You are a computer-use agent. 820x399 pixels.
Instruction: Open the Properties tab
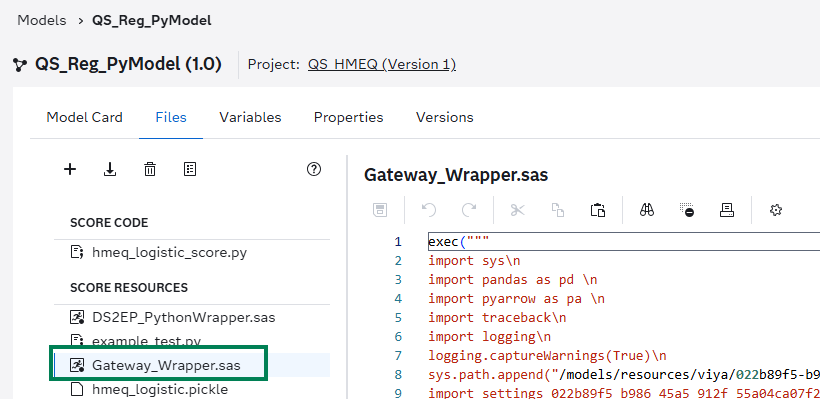[348, 117]
